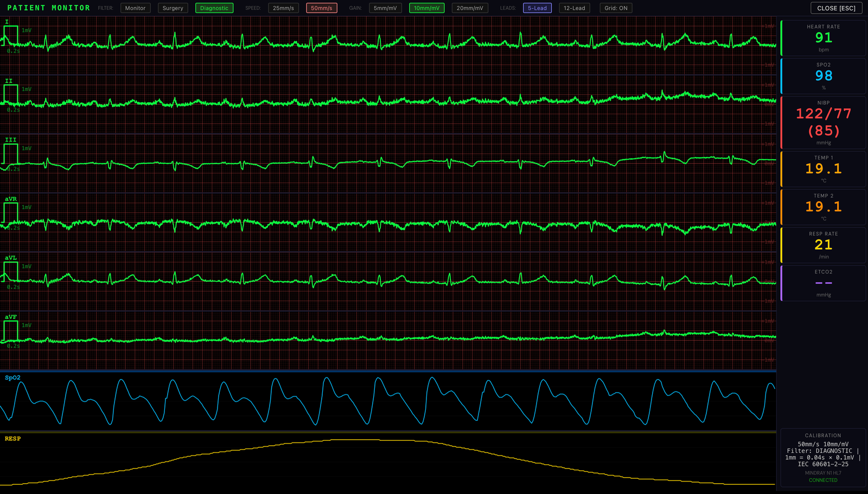The width and height of the screenshot is (868, 494).
Task: Click the CALIBRATION panel heading
Action: tap(823, 435)
